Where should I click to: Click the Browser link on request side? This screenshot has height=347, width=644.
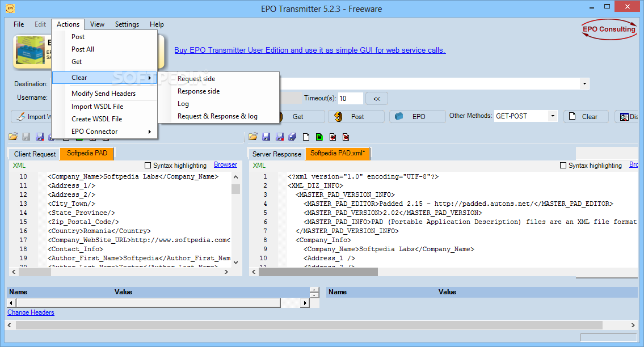coord(225,164)
